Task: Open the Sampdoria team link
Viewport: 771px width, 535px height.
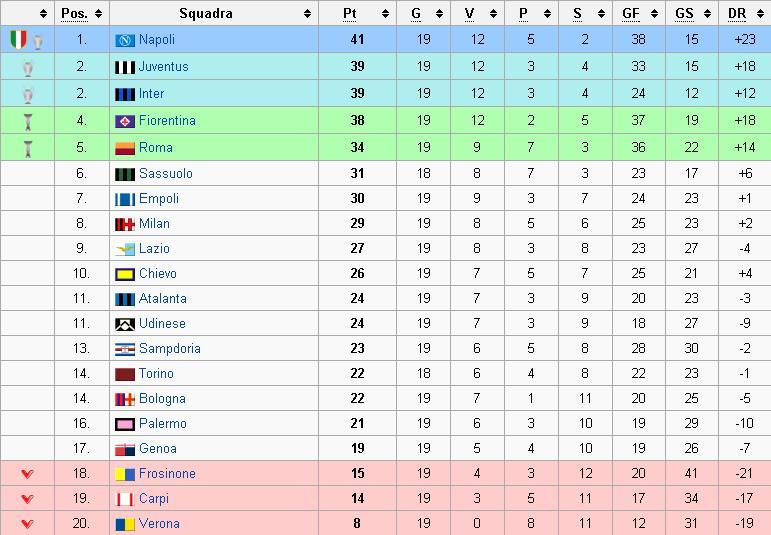Action: [170, 349]
